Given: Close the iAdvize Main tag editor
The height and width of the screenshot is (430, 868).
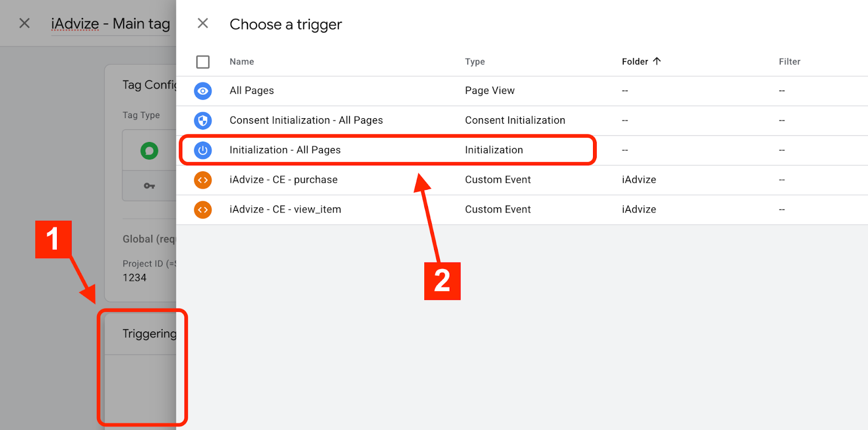Looking at the screenshot, I should [x=24, y=23].
